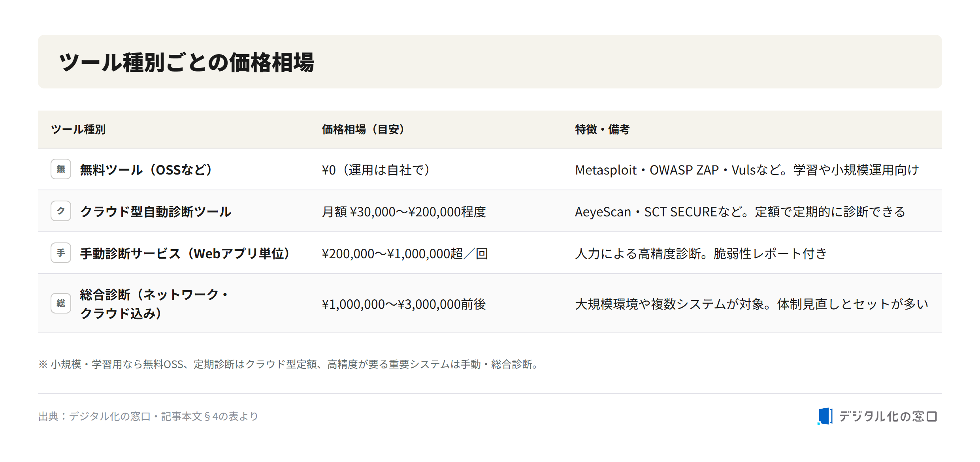This screenshot has width=980, height=462.
Task: Click the 出典 source credit text
Action: 148,416
